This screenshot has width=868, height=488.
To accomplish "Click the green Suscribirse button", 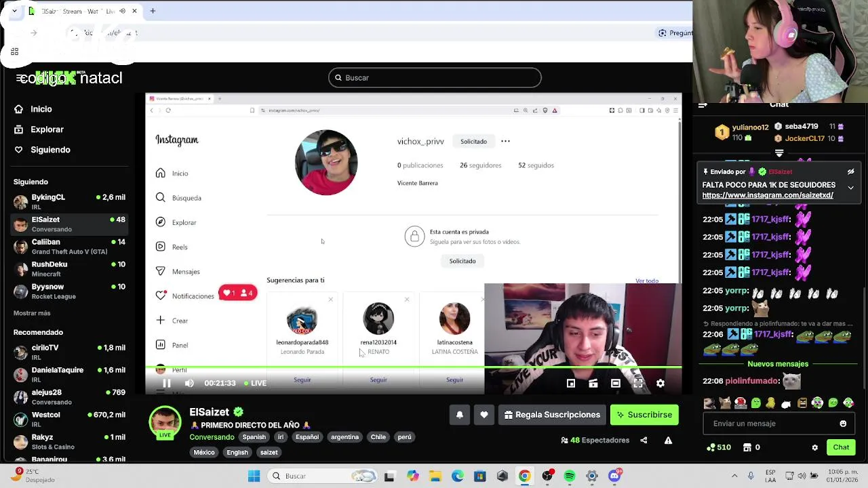I will [644, 415].
